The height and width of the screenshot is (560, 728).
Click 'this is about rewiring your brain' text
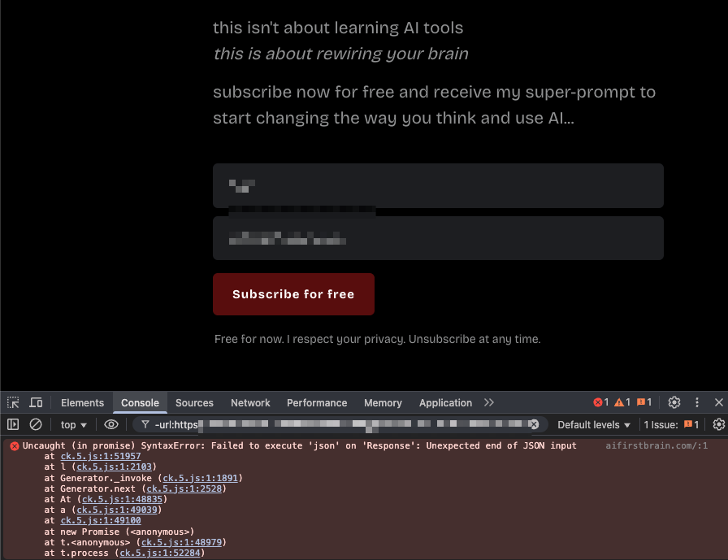(340, 54)
